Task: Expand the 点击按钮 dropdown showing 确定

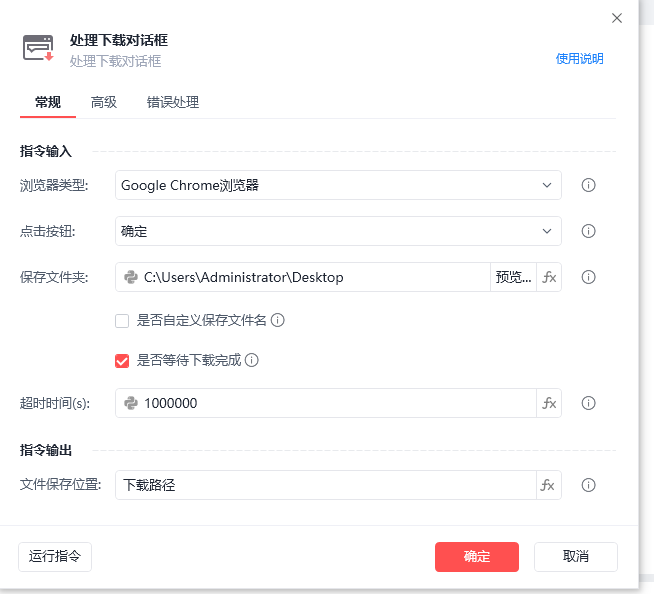Action: (x=338, y=231)
